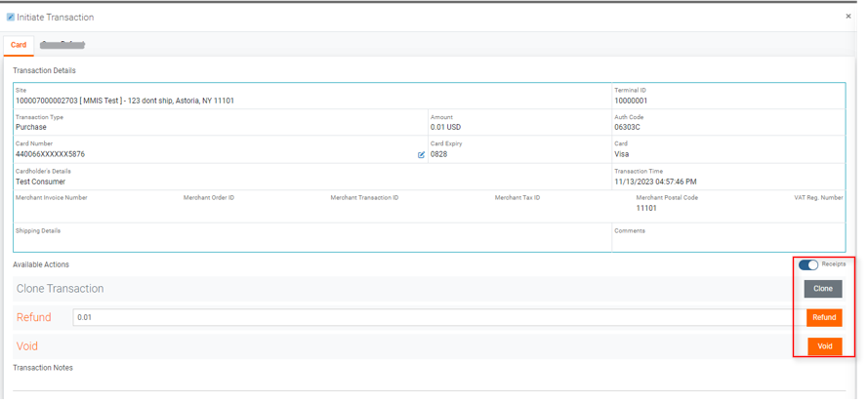The width and height of the screenshot is (868, 404).
Task: Focus the Refund amount input field
Action: tap(439, 318)
